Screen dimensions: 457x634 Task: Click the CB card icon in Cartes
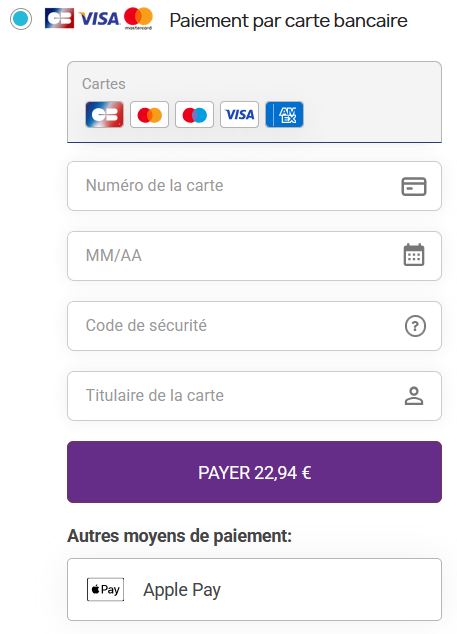pyautogui.click(x=104, y=114)
